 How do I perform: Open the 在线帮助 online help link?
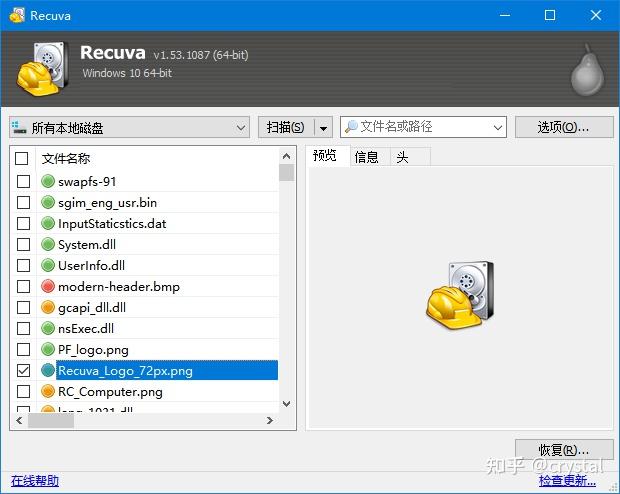(x=35, y=481)
